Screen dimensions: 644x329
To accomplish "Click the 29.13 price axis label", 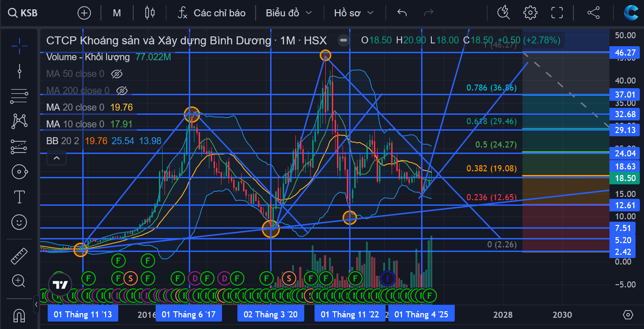I will coord(625,130).
